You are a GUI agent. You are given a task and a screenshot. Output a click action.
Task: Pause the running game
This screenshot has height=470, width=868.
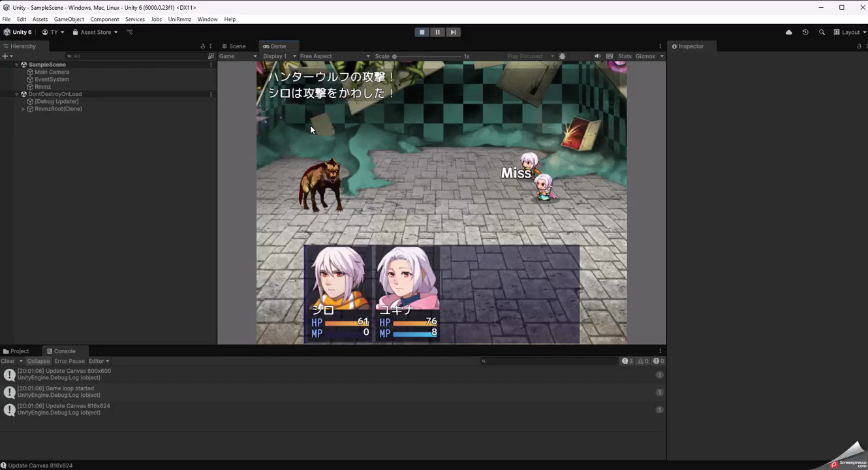437,32
